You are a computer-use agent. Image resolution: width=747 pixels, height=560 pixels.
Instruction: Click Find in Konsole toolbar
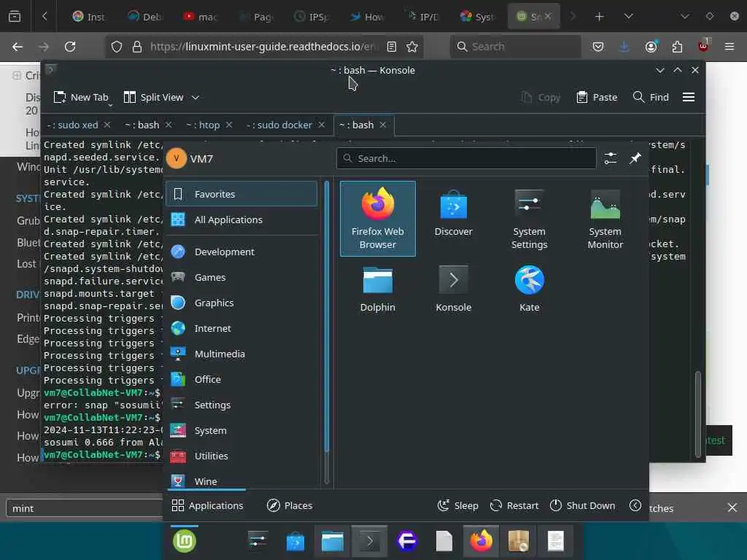point(651,97)
